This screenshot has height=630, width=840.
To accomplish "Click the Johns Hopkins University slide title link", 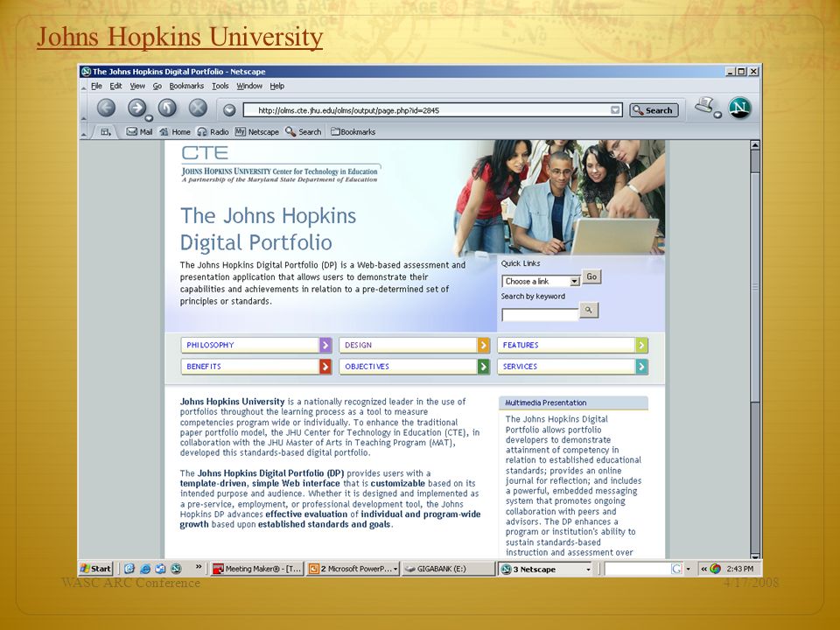I will 179,38.
